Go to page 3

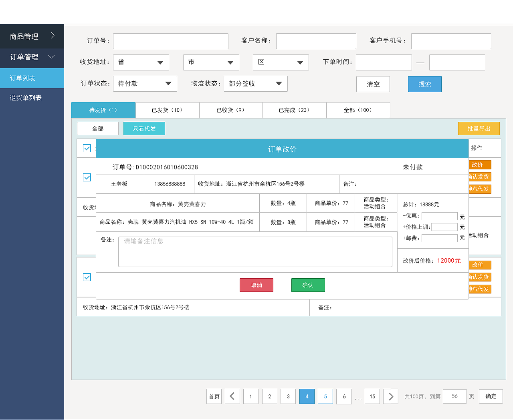tap(288, 396)
